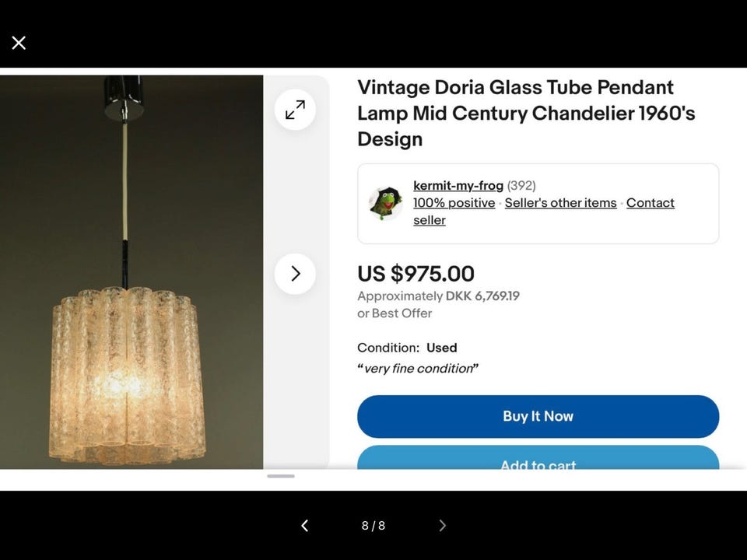Image resolution: width=747 pixels, height=560 pixels.
Task: Click the US $975.00 price
Action: tap(416, 274)
